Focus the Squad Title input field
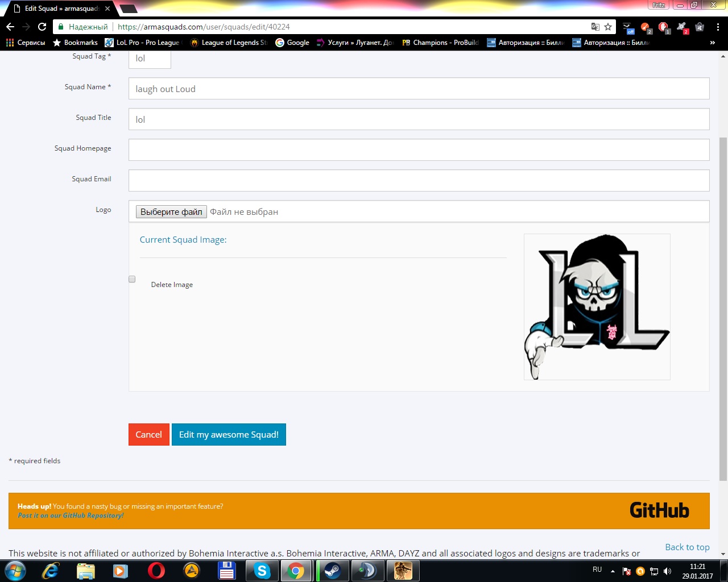Image resolution: width=728 pixels, height=582 pixels. [x=419, y=119]
